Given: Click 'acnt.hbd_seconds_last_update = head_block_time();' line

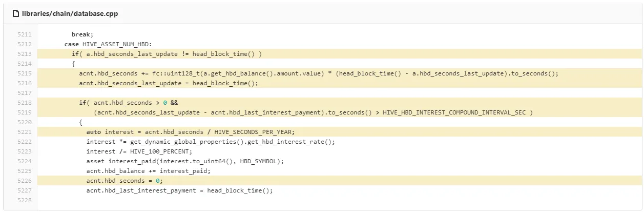Looking at the screenshot, I should [x=169, y=83].
